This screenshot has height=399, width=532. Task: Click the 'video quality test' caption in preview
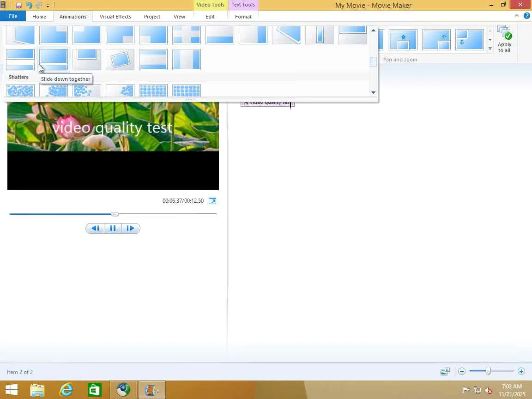[112, 128]
